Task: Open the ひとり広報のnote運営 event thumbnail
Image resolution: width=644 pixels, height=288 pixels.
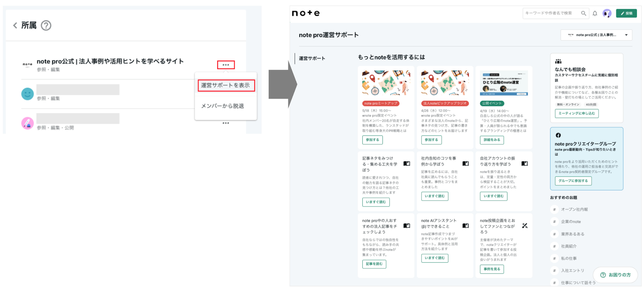Action: [504, 83]
